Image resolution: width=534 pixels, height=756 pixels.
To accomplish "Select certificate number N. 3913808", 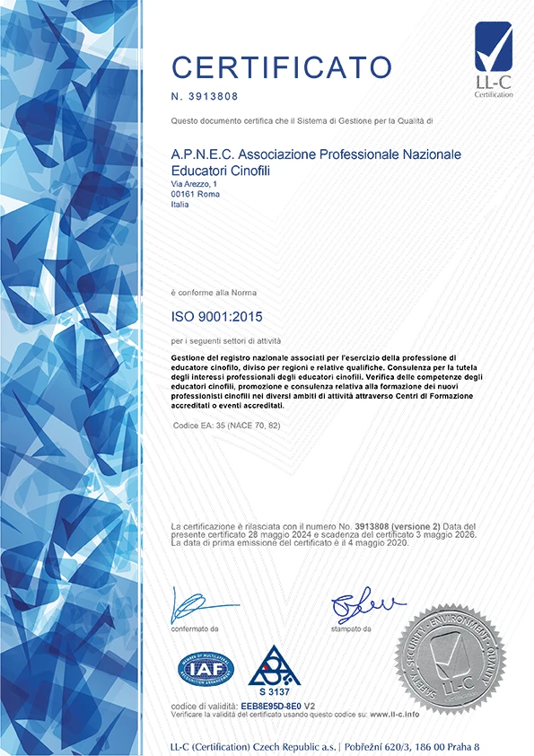I will tap(205, 96).
